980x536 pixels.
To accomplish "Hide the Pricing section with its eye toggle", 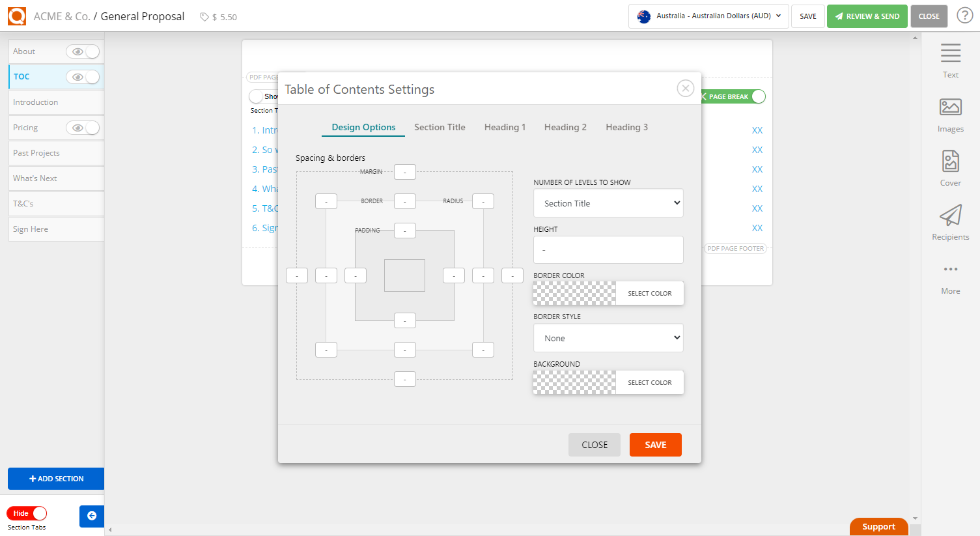I will [83, 127].
